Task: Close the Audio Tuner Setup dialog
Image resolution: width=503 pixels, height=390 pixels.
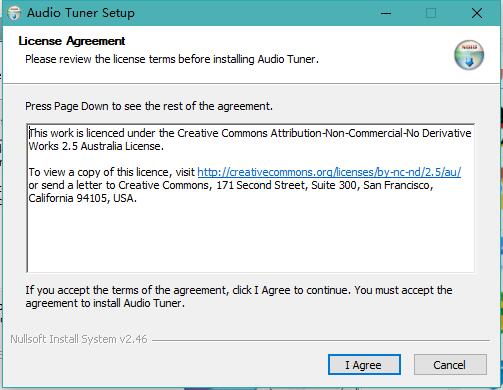Action: coord(477,13)
